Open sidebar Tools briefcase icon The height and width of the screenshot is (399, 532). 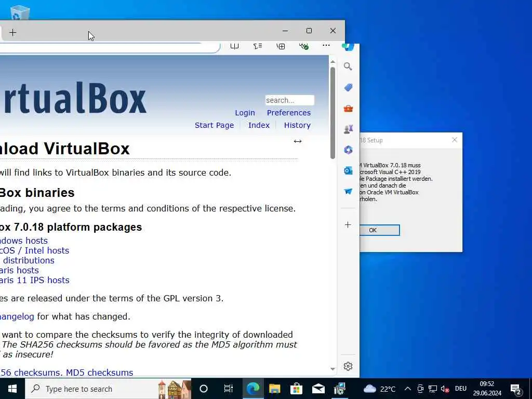[348, 108]
